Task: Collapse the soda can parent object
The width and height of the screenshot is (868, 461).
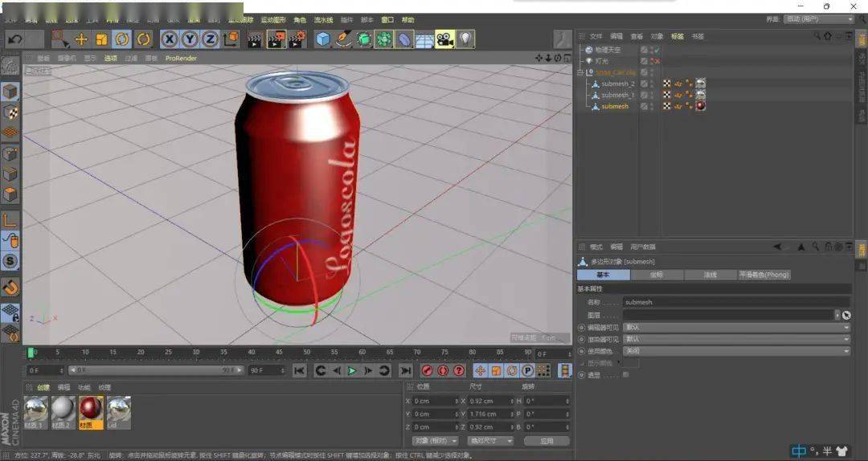Action: pos(579,72)
